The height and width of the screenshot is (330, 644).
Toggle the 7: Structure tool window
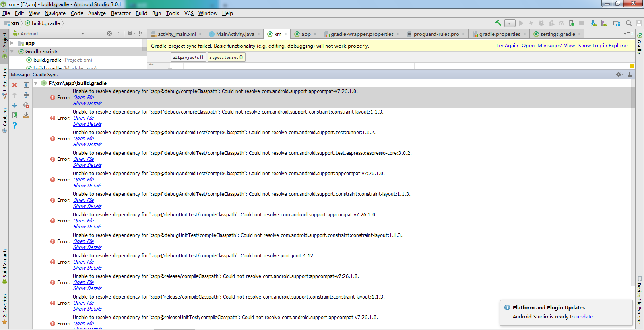4,83
